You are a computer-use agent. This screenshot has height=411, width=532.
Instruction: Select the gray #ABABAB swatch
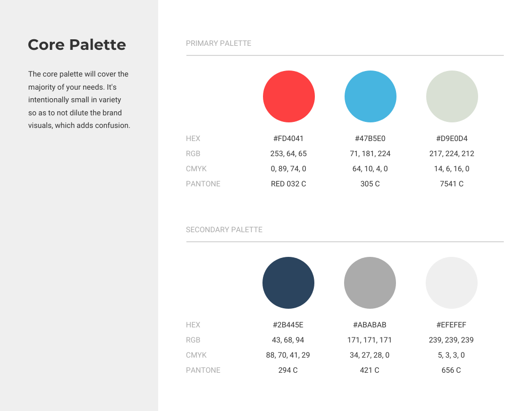pos(370,283)
